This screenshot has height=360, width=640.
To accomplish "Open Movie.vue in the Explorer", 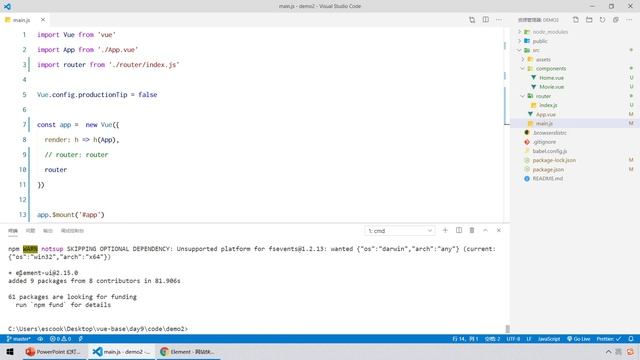I will click(x=551, y=87).
